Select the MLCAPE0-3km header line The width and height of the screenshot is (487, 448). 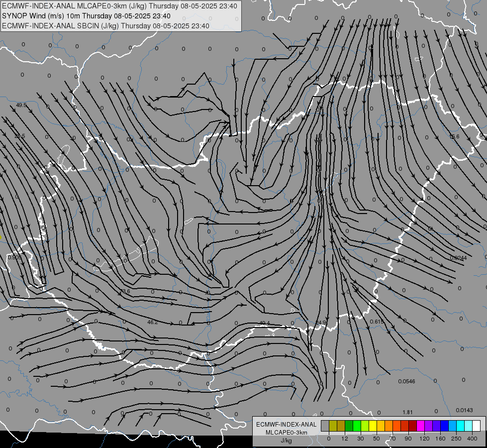(119, 6)
